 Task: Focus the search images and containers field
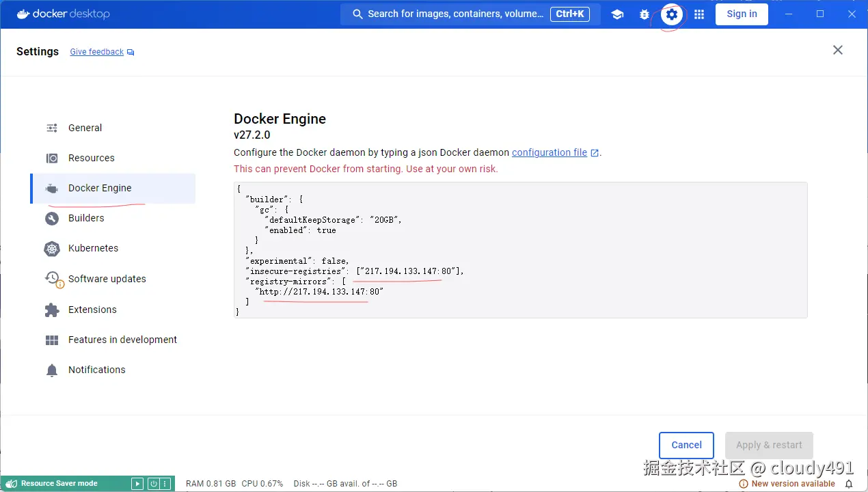(470, 14)
